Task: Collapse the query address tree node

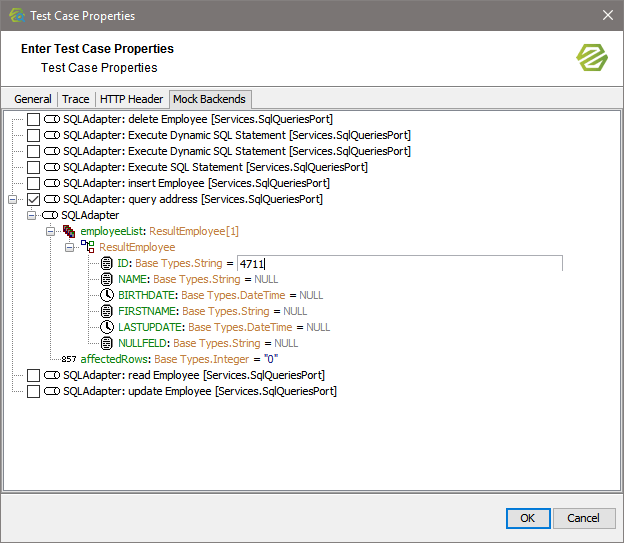Action: (x=13, y=199)
